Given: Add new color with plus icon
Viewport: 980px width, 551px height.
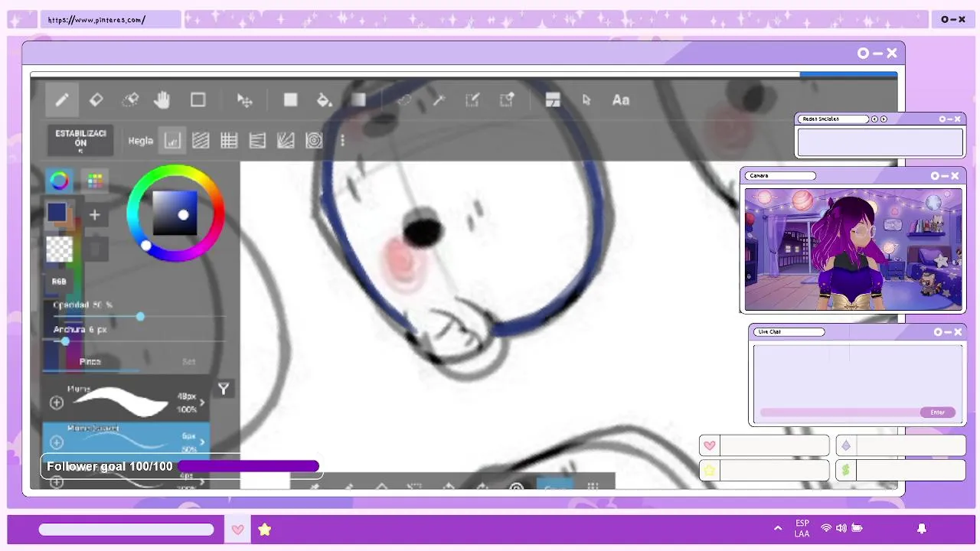Looking at the screenshot, I should 94,215.
